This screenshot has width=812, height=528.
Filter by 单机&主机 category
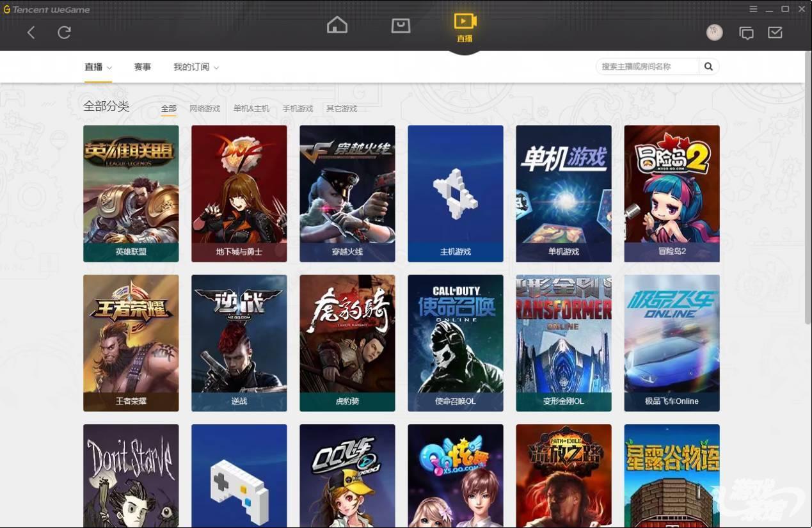pyautogui.click(x=251, y=109)
